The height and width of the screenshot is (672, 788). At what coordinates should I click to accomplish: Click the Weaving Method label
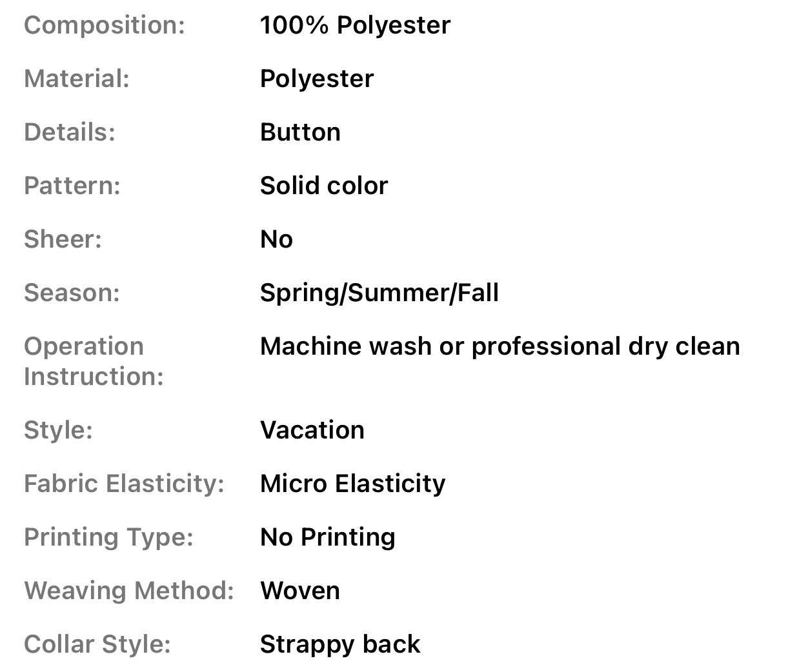[129, 591]
